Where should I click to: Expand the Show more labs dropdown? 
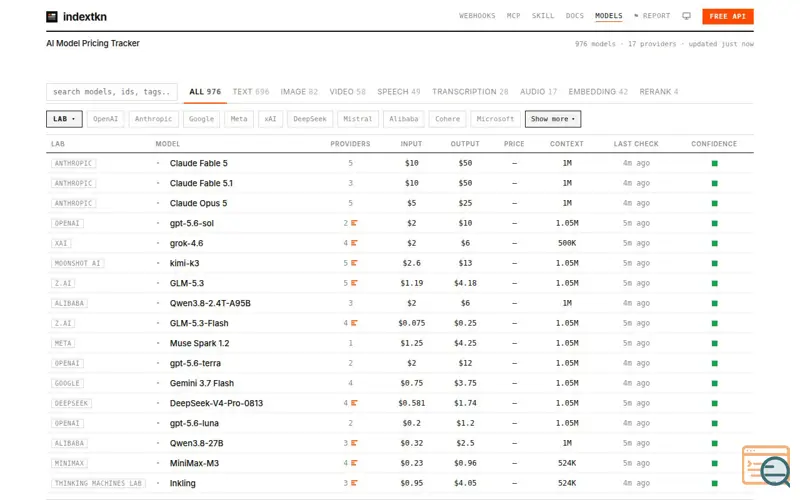tap(553, 119)
